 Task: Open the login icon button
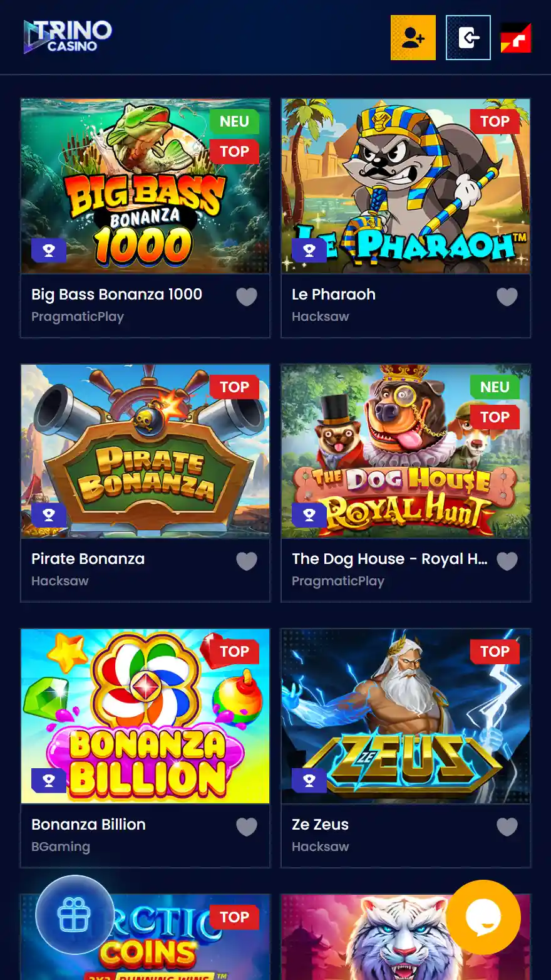click(x=468, y=38)
